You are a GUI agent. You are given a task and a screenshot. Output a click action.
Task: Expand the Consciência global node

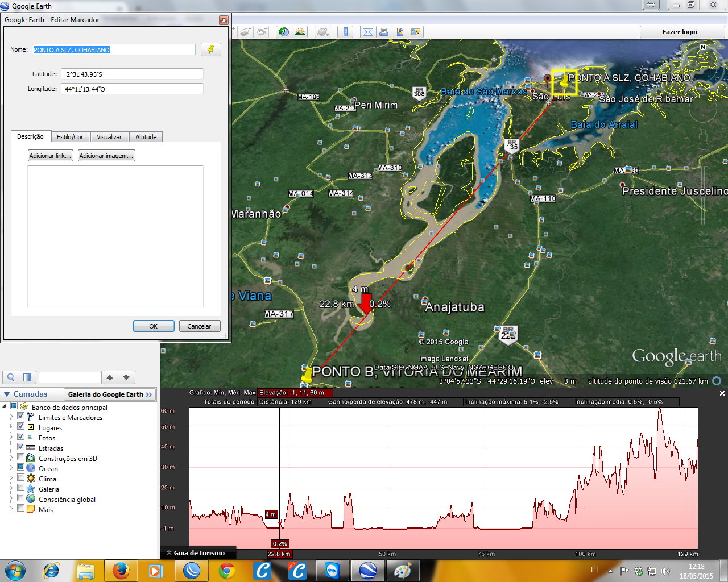click(x=11, y=499)
